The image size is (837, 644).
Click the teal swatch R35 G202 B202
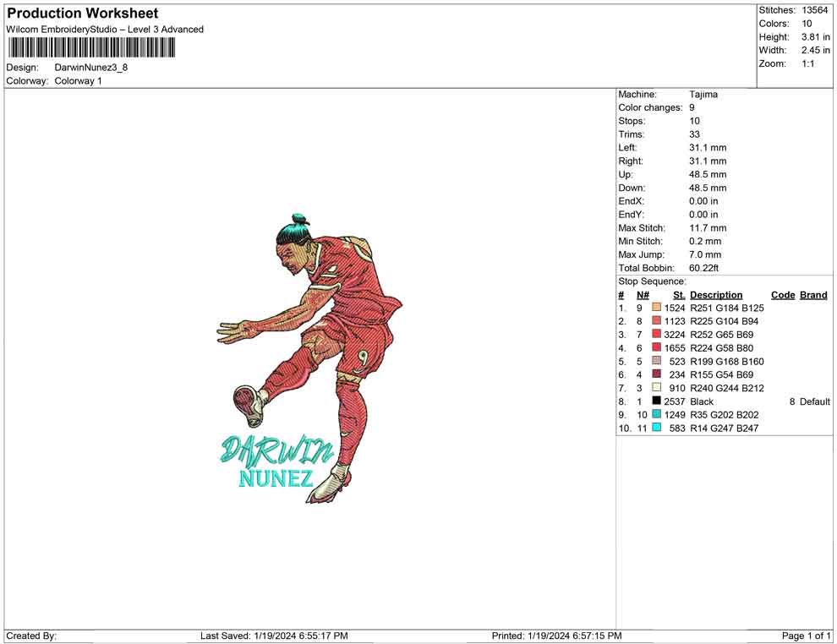pos(657,414)
